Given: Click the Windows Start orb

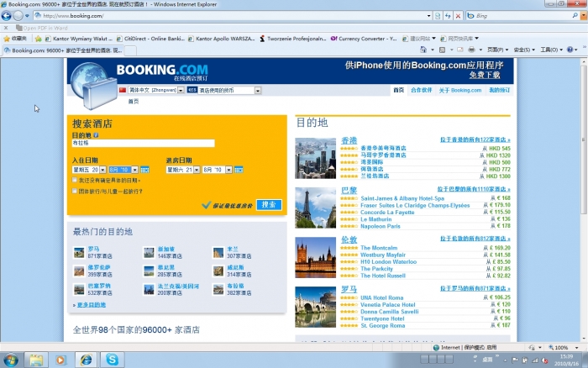Looking at the screenshot, I should click(x=10, y=359).
